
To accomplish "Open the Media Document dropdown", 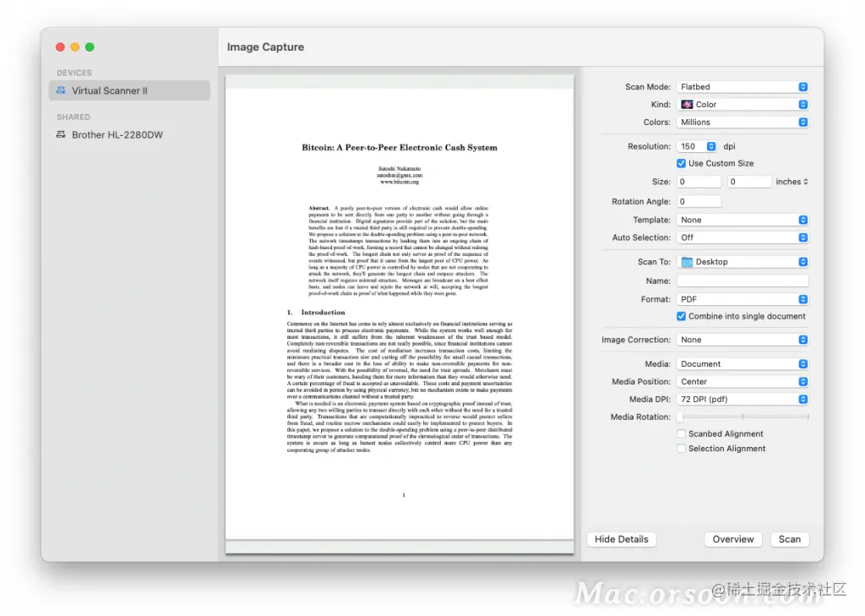I will pyautogui.click(x=743, y=363).
